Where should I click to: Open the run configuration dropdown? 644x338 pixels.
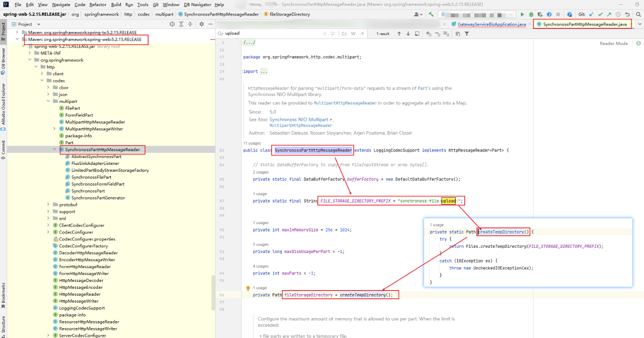(x=477, y=14)
